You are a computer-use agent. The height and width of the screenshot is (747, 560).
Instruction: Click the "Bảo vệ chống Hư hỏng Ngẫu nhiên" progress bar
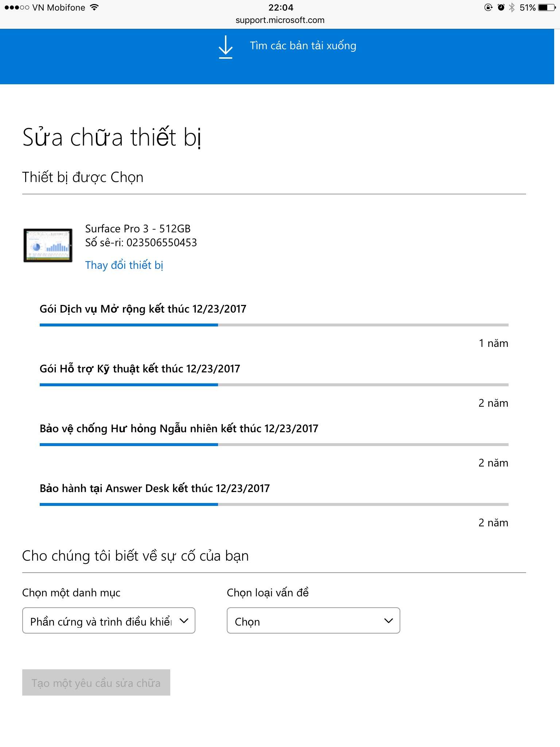[274, 444]
